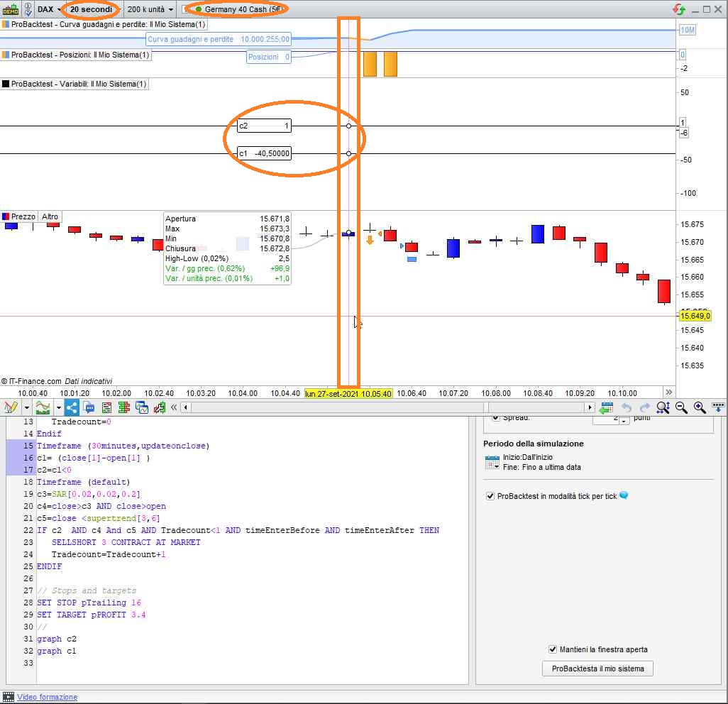
Task: Click the orange down-arrow trade marker on chart
Action: coord(370,240)
